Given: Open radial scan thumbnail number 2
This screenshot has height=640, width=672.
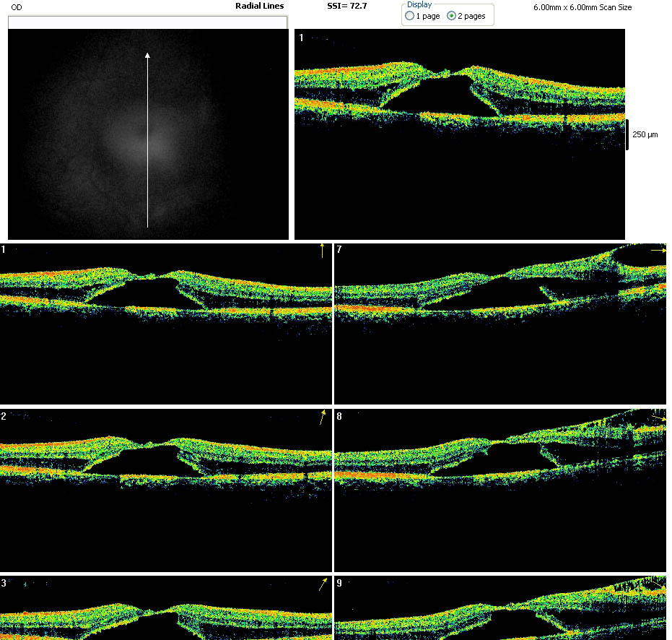Looking at the screenshot, I should tap(166, 490).
